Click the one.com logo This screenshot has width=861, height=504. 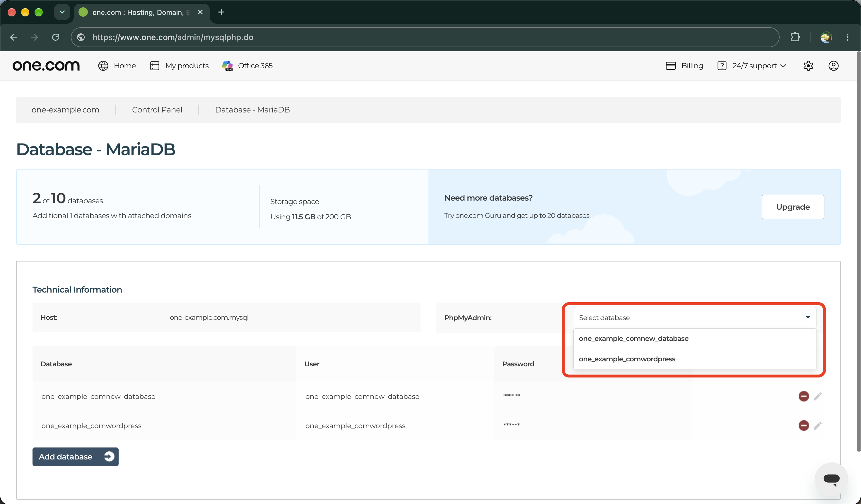[46, 66]
